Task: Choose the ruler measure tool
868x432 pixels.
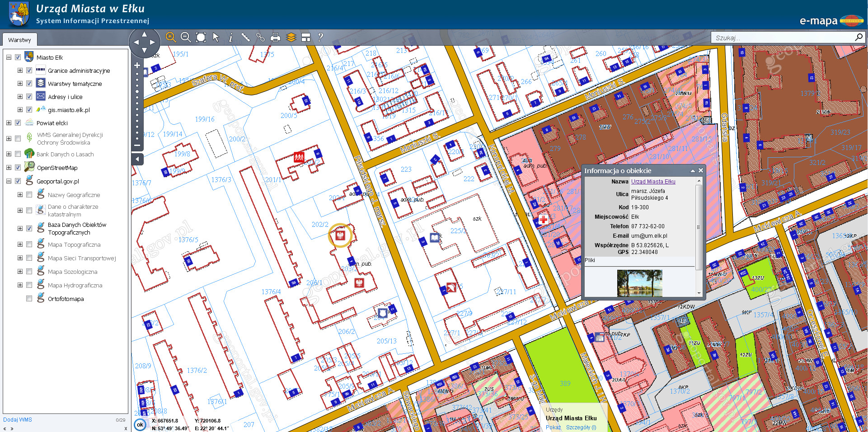Action: [245, 37]
